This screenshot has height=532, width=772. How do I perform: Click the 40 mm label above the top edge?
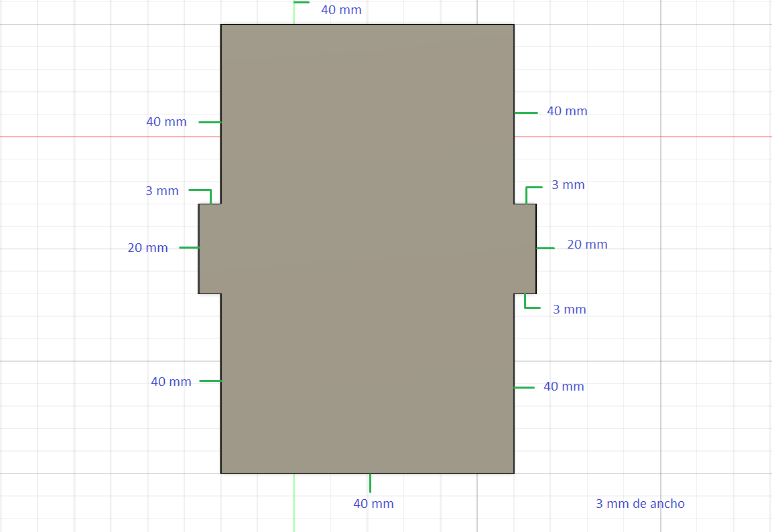341,10
